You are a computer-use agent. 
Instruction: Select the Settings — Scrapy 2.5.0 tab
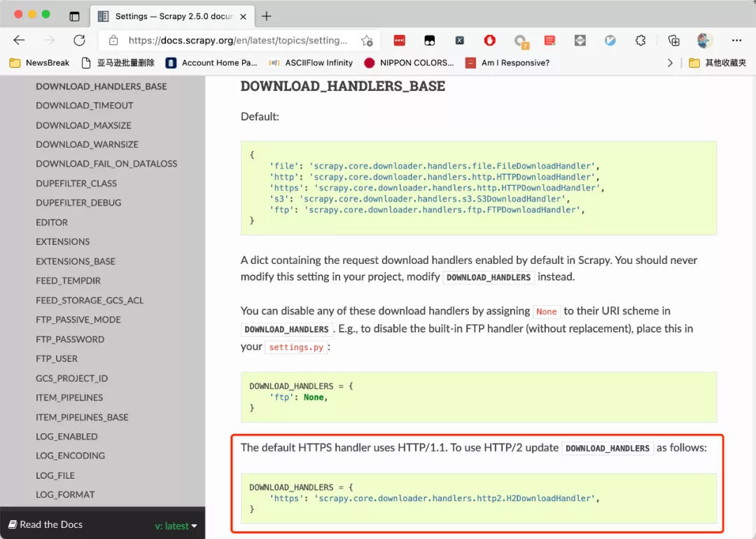pos(173,16)
